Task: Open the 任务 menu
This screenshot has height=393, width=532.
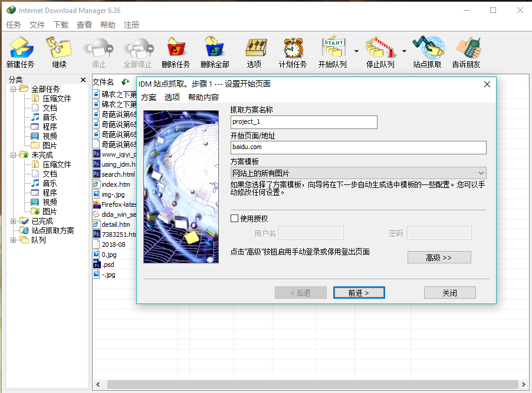Action: pyautogui.click(x=14, y=25)
